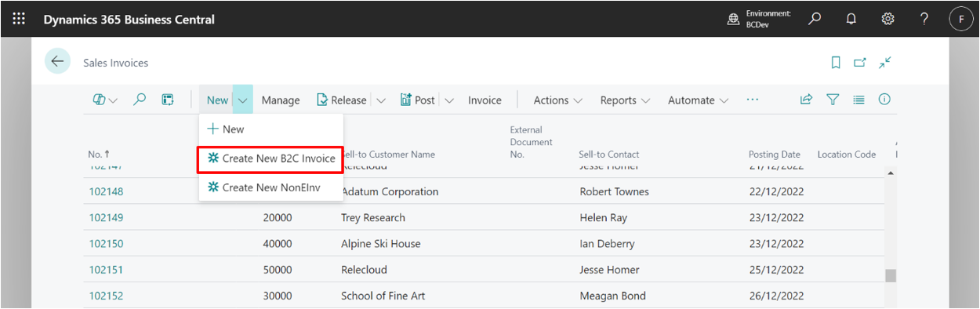Collapse the page with the arrows icon
Screen dimensions: 980x309
[885, 63]
